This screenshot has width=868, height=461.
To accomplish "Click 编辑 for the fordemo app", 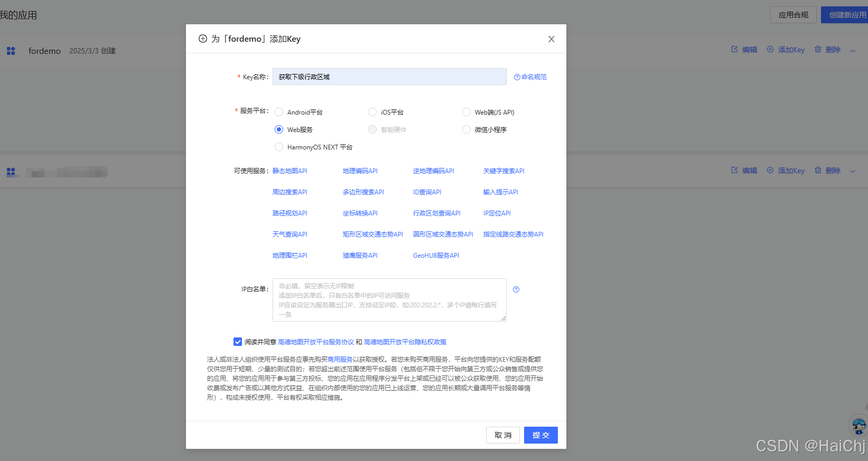I will (x=744, y=50).
